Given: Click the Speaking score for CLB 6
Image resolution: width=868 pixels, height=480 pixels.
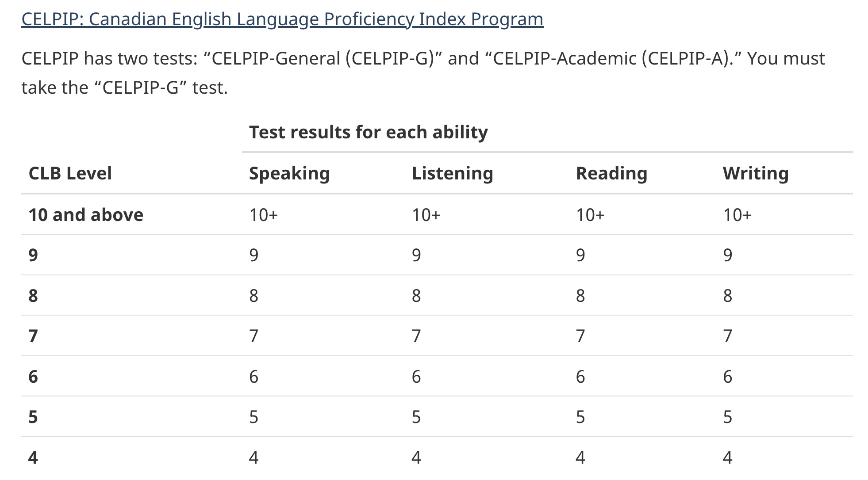Looking at the screenshot, I should coord(253,377).
